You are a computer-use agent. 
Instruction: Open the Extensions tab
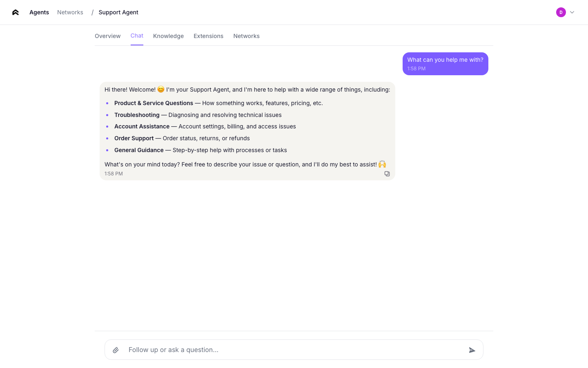(x=208, y=36)
